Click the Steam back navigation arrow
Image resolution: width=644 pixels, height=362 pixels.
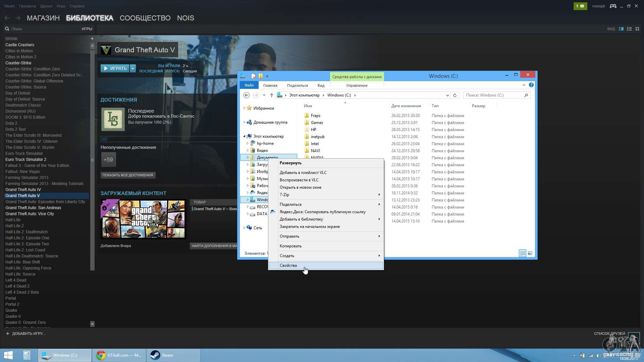point(7,18)
